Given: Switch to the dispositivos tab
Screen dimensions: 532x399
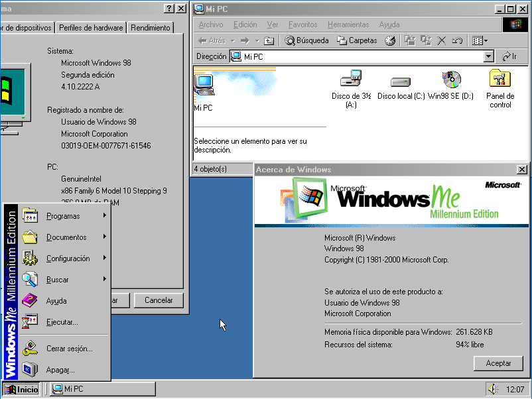Looking at the screenshot, I should [x=27, y=28].
